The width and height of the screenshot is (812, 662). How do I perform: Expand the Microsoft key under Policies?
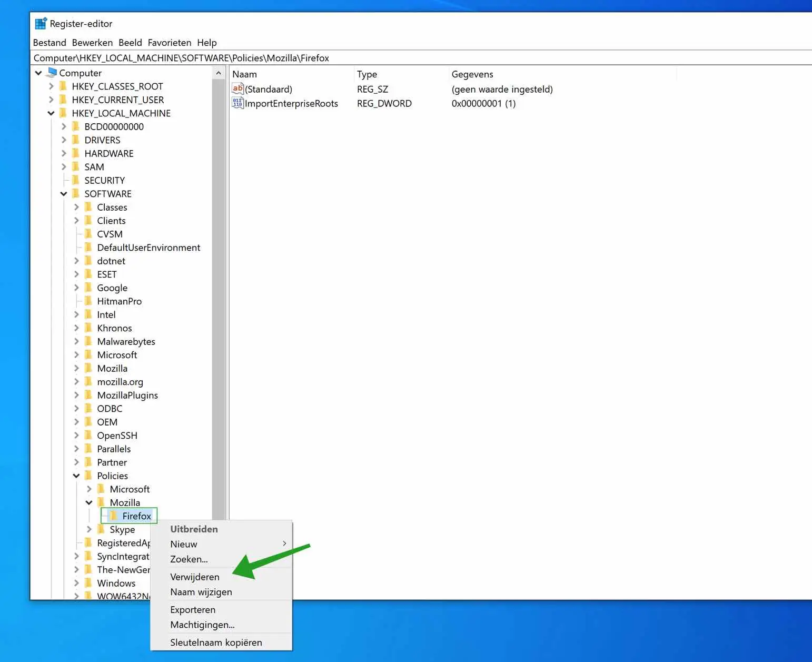click(89, 489)
